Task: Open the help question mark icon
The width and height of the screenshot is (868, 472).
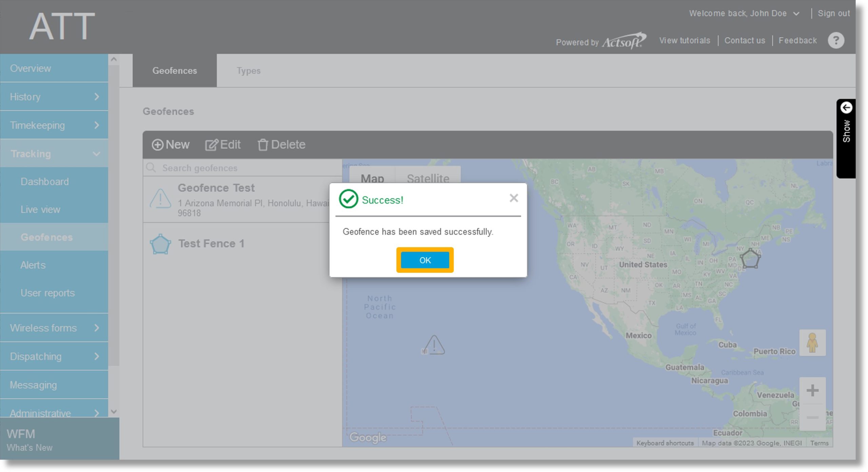Action: point(836,41)
